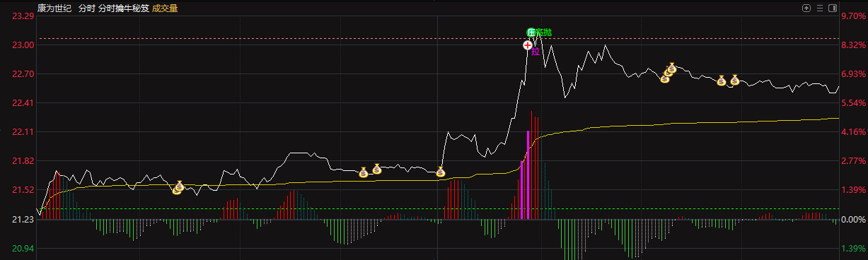Viewport: 868px width, 260px height.
Task: Click the stock name 康为世纪
Action: tap(54, 8)
